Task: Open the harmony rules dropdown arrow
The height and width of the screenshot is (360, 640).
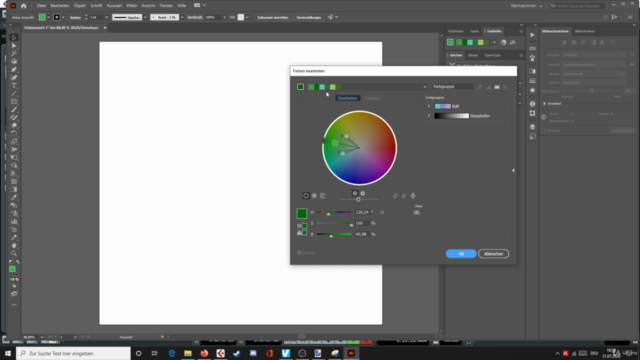Action: (425, 87)
